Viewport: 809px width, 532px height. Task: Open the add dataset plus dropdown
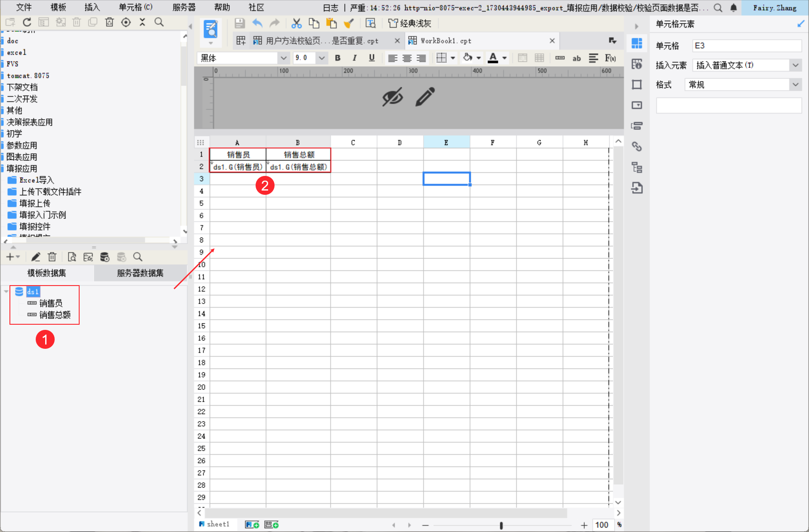coord(13,257)
